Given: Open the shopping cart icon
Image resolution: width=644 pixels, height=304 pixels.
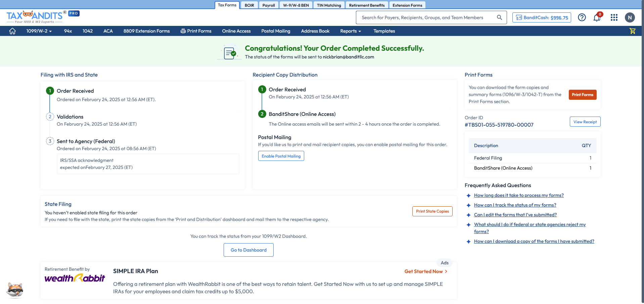Looking at the screenshot, I should point(632,31).
